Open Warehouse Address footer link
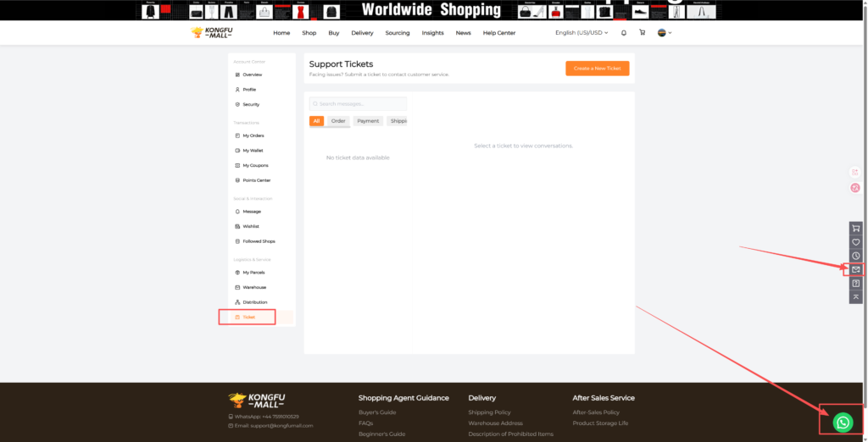Viewport: 868px width, 442px height. pyautogui.click(x=495, y=423)
